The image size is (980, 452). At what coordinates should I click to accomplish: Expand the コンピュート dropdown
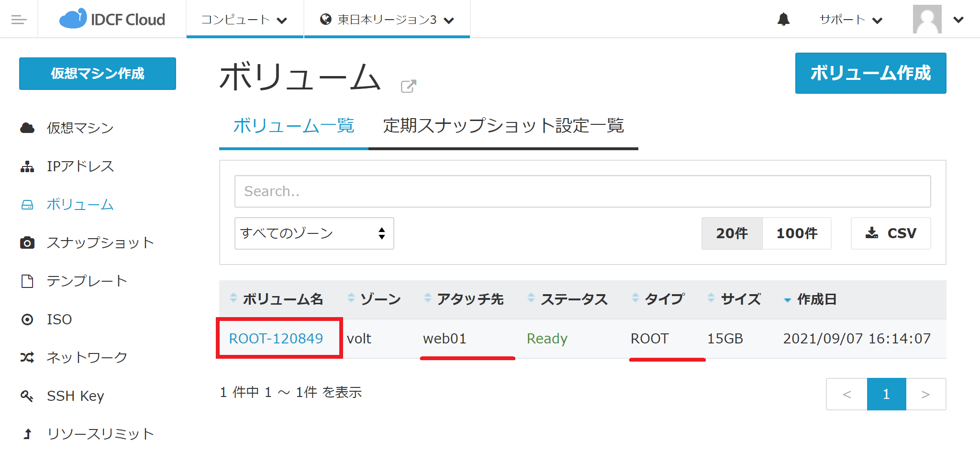[244, 20]
